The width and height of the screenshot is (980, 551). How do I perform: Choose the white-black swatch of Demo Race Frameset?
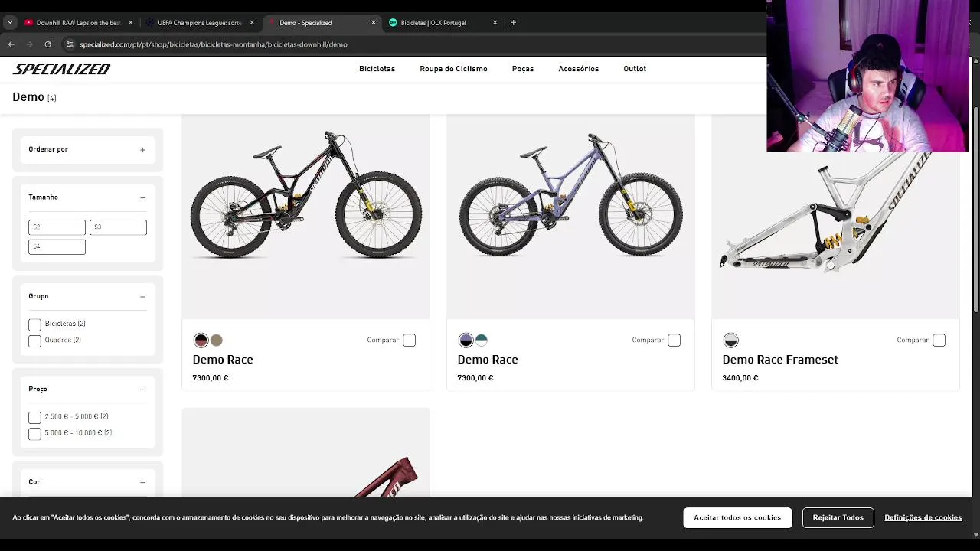pyautogui.click(x=730, y=341)
